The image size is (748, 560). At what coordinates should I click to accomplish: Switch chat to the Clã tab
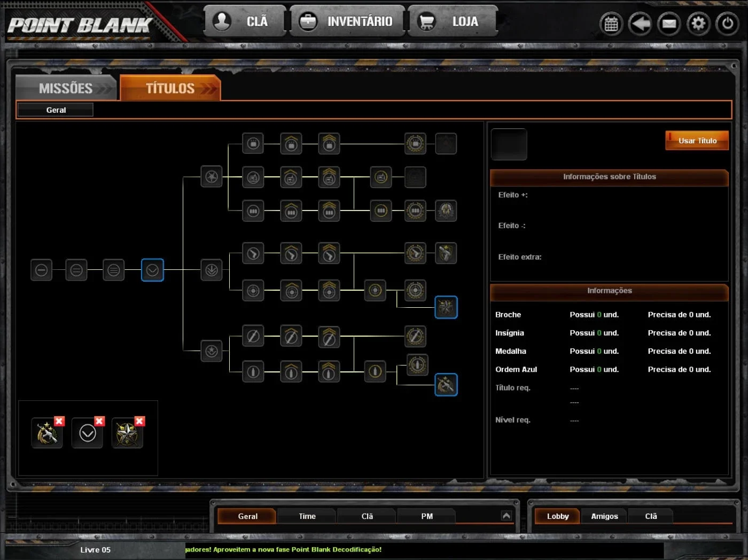point(367,516)
